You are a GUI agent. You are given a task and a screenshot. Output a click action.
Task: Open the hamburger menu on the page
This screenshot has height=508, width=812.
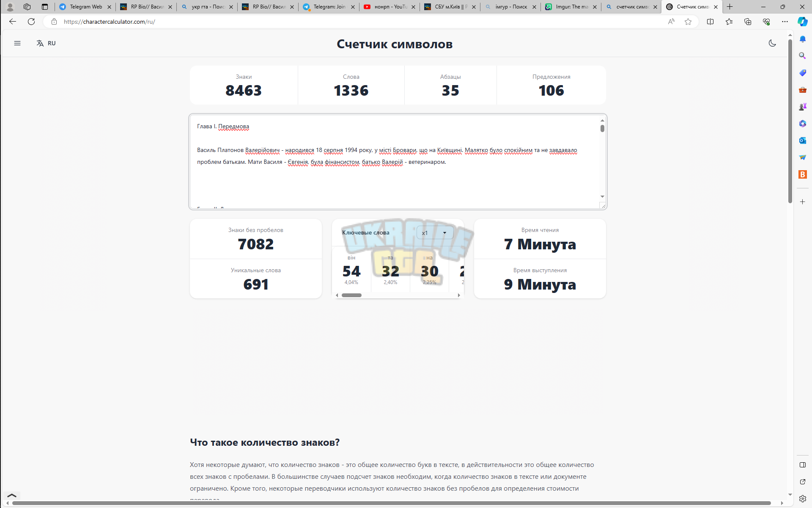(x=17, y=43)
